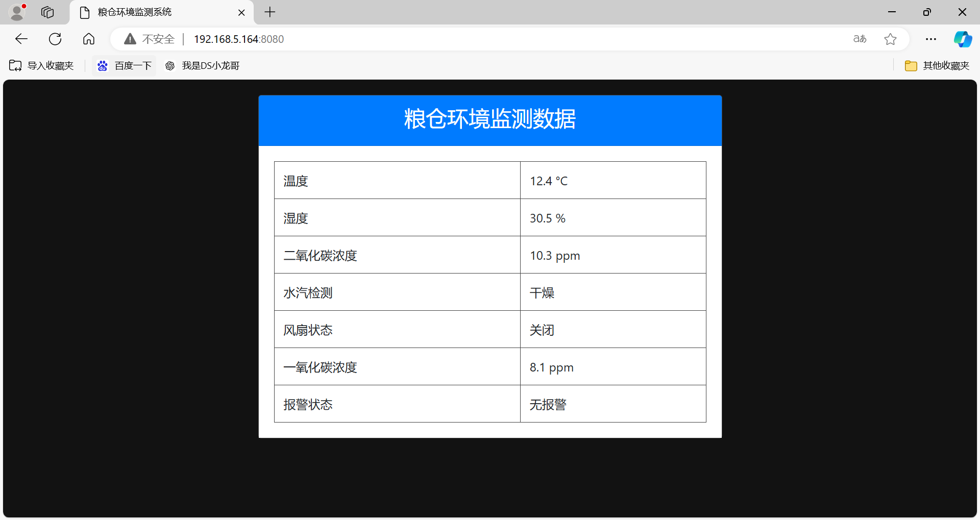Open the Copilot sidebar icon
980x520 pixels.
963,39
